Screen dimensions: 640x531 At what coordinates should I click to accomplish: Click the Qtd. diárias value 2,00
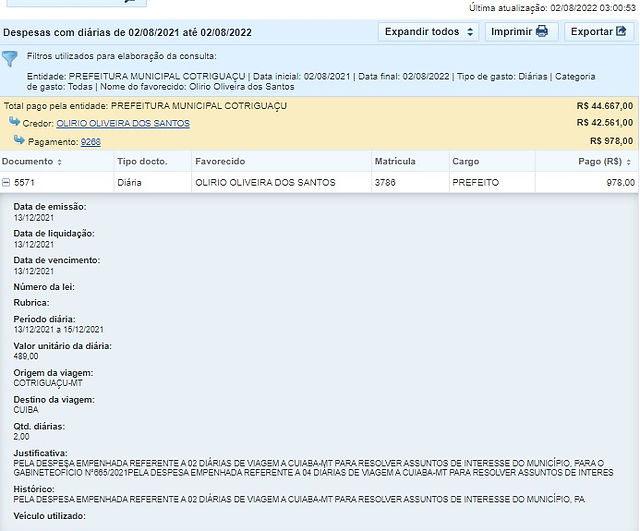(21, 437)
